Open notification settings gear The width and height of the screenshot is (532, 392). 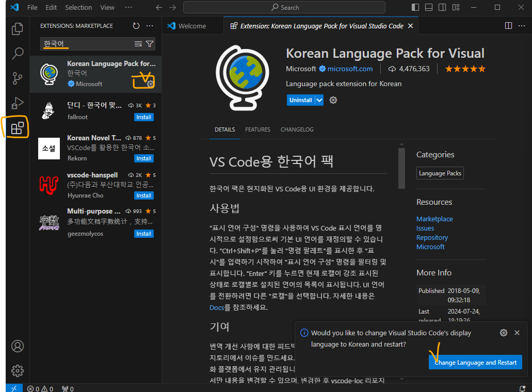(x=504, y=333)
